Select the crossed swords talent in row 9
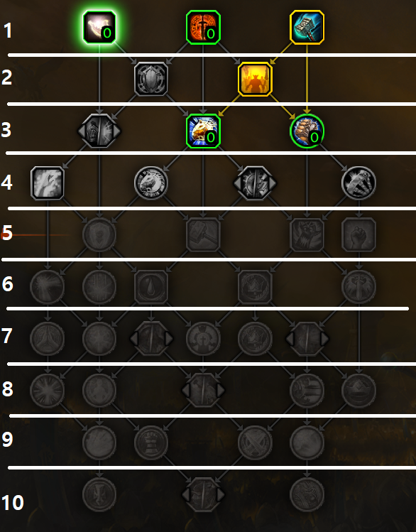The width and height of the screenshot is (416, 532). (x=255, y=442)
